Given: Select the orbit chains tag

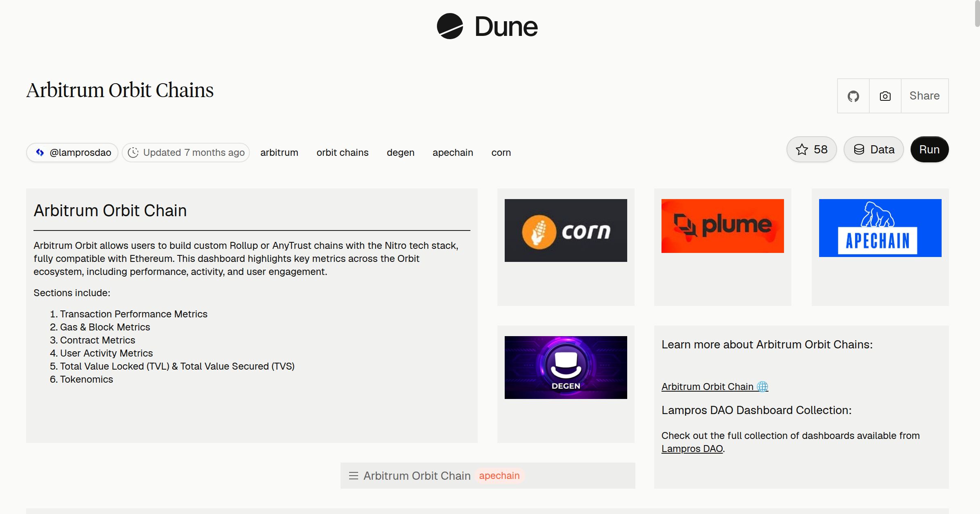Looking at the screenshot, I should pos(343,153).
